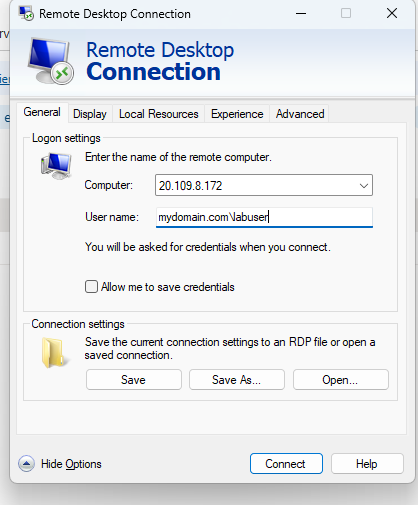Click the Help button
Screen dimensions: 418x505
pos(367,464)
